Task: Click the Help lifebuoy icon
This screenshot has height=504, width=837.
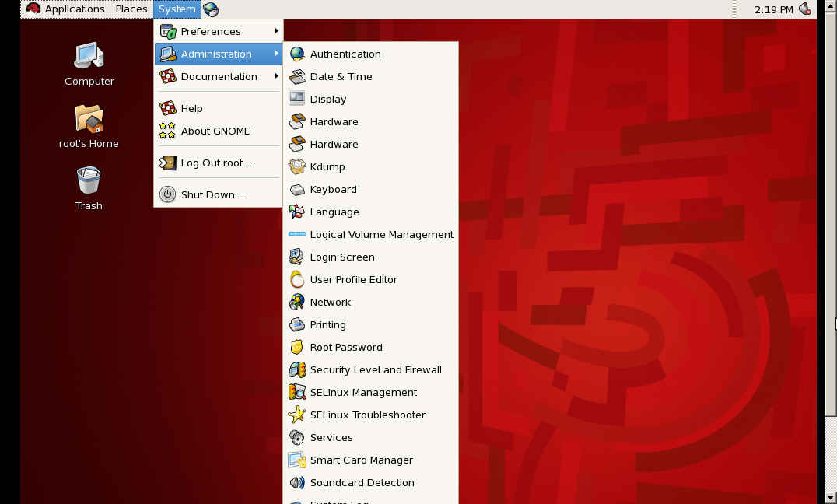Action: click(167, 108)
